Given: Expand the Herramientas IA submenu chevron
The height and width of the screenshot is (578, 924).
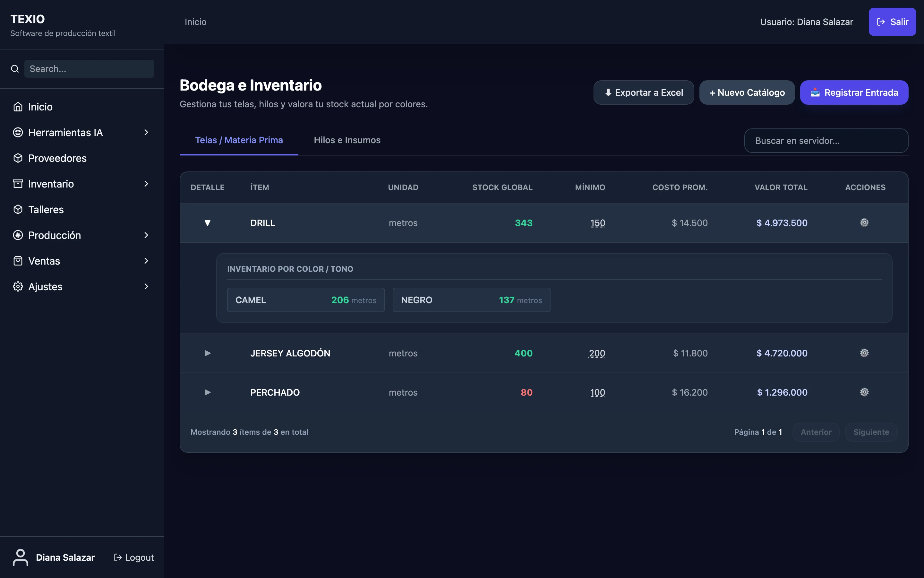Looking at the screenshot, I should click(146, 132).
